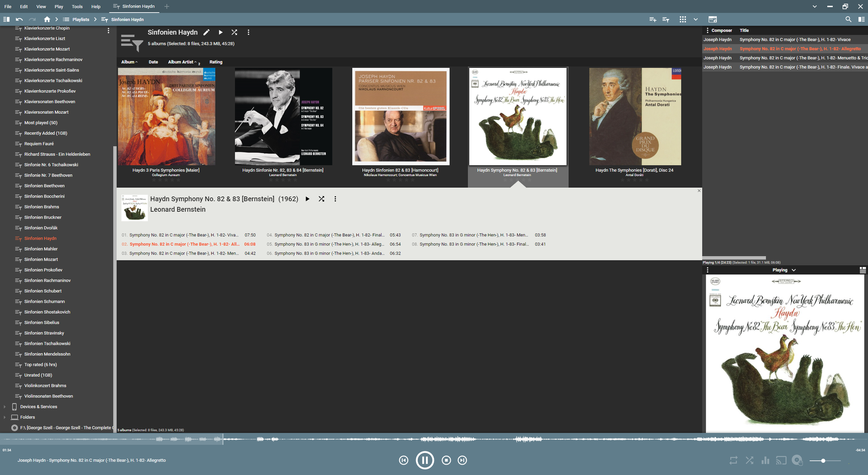The height and width of the screenshot is (475, 868).
Task: Toggle repeat mode
Action: pos(733,461)
